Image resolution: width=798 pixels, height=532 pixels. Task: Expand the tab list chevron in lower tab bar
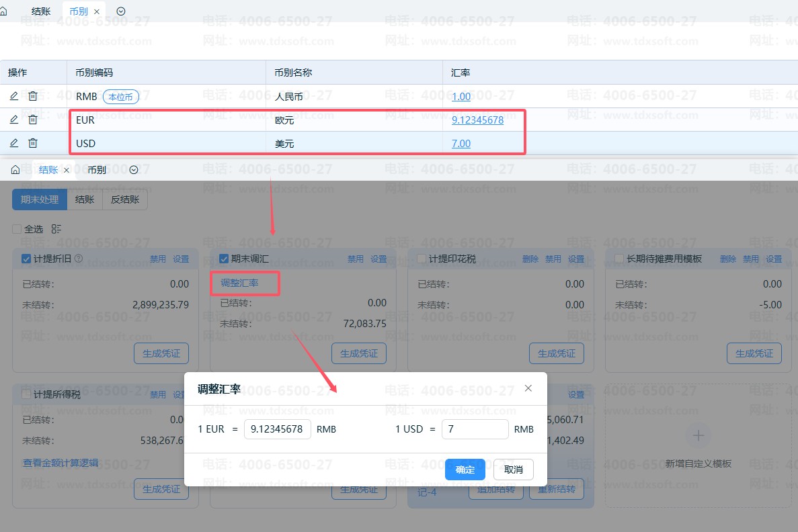point(134,170)
